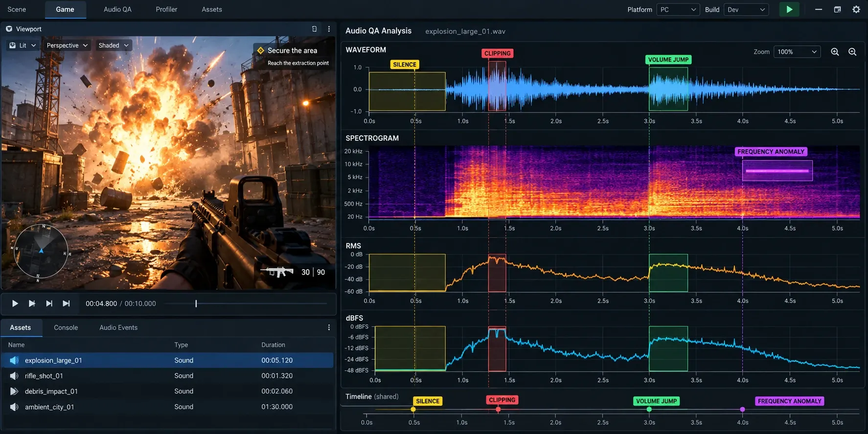Skip to end with the last playback button
This screenshot has height=434, width=868.
(x=66, y=303)
